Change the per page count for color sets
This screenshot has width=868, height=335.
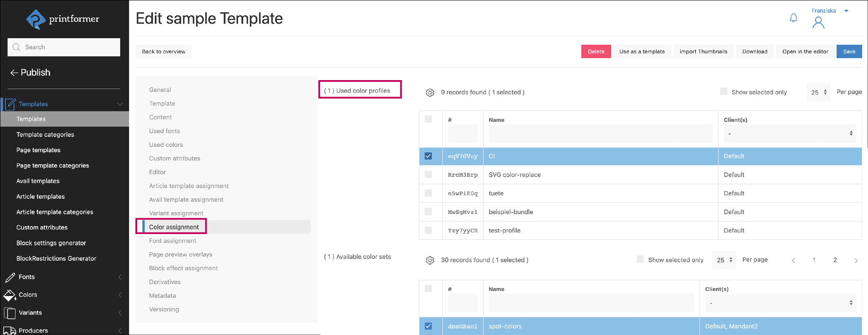click(724, 260)
